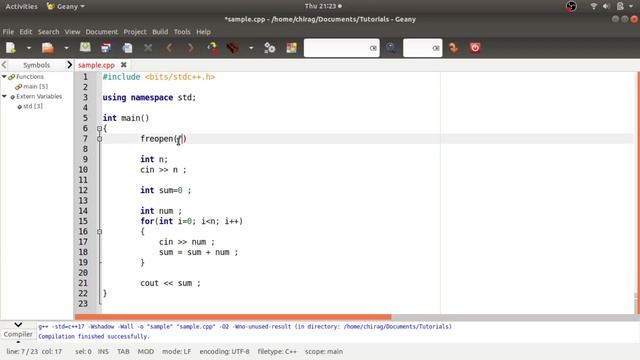Image resolution: width=640 pixels, height=360 pixels.
Task: Toggle code fold marker at line 16
Action: point(99,231)
